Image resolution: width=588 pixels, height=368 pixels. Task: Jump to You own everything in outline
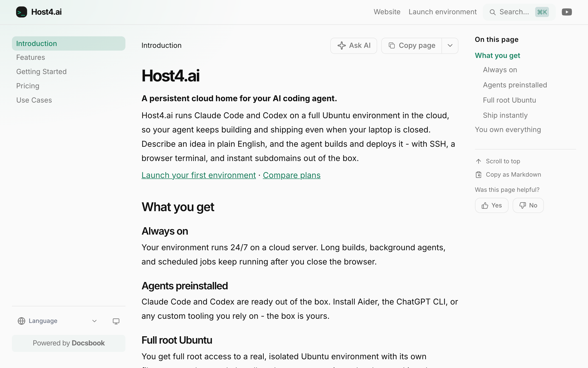tap(508, 130)
